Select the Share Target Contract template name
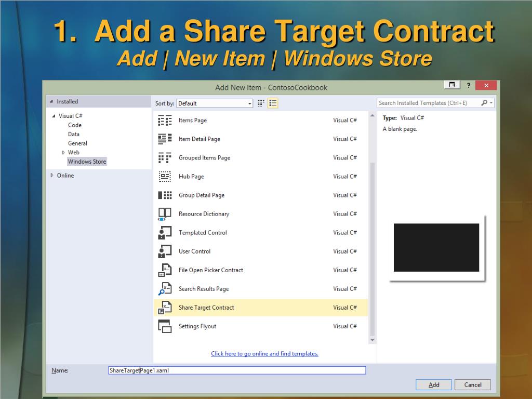Viewport: 532px width, 399px height. point(206,308)
